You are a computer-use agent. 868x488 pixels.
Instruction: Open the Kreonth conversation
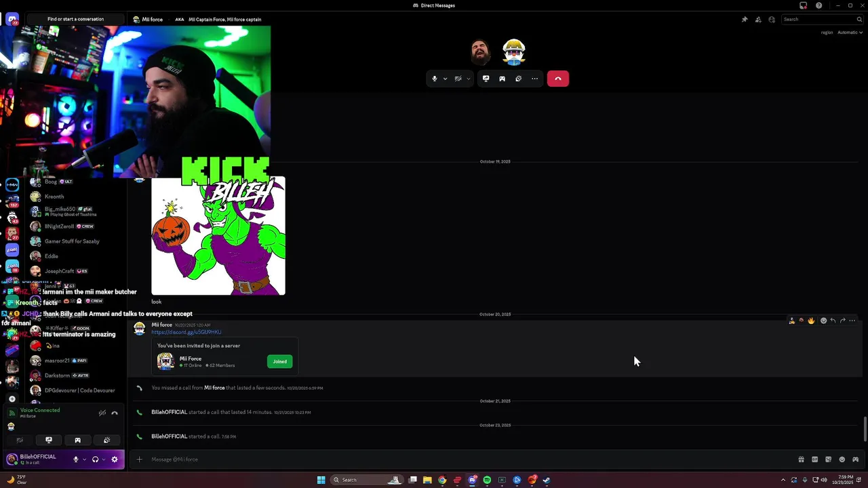76,197
